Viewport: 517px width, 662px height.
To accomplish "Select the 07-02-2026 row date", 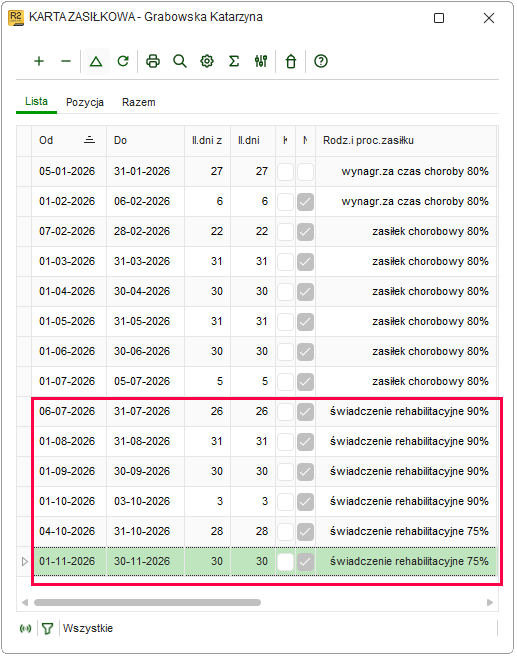I will (67, 231).
